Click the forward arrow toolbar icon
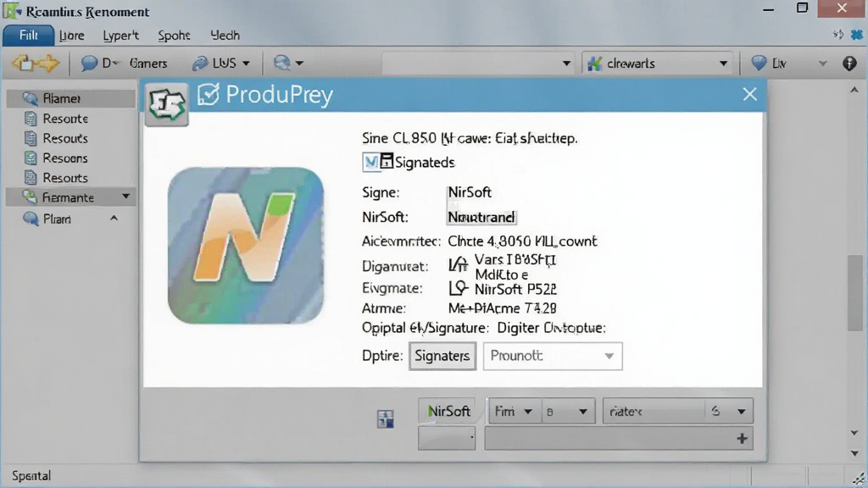Image resolution: width=868 pixels, height=488 pixels. tap(48, 63)
